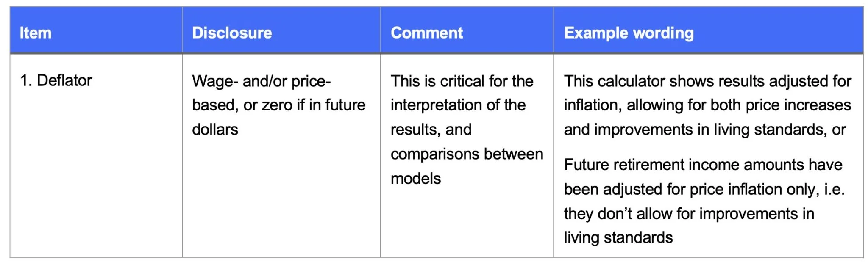Click the "Disclosure" column header
The image size is (868, 262).
point(232,33)
